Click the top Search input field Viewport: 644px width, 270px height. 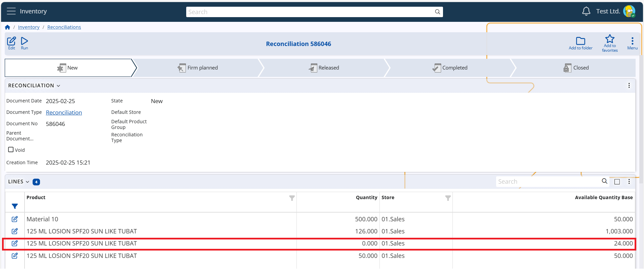pyautogui.click(x=309, y=12)
